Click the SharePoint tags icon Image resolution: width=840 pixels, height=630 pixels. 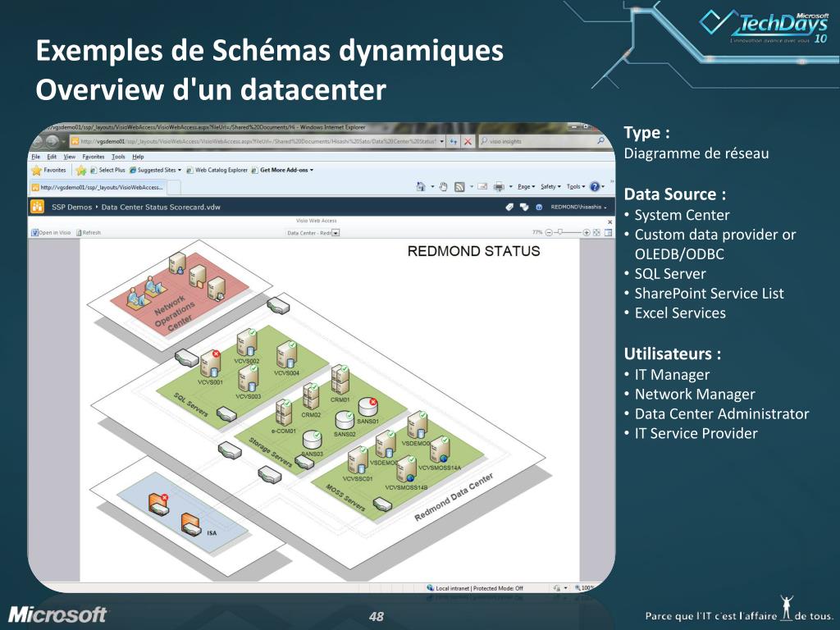pyautogui.click(x=509, y=207)
